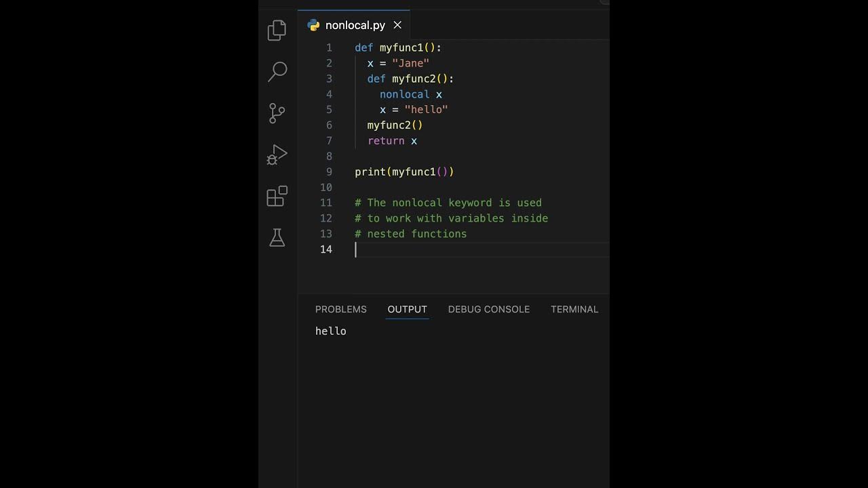Viewport: 868px width, 488px height.
Task: Switch to the DEBUG CONSOLE tab
Action: pos(488,309)
